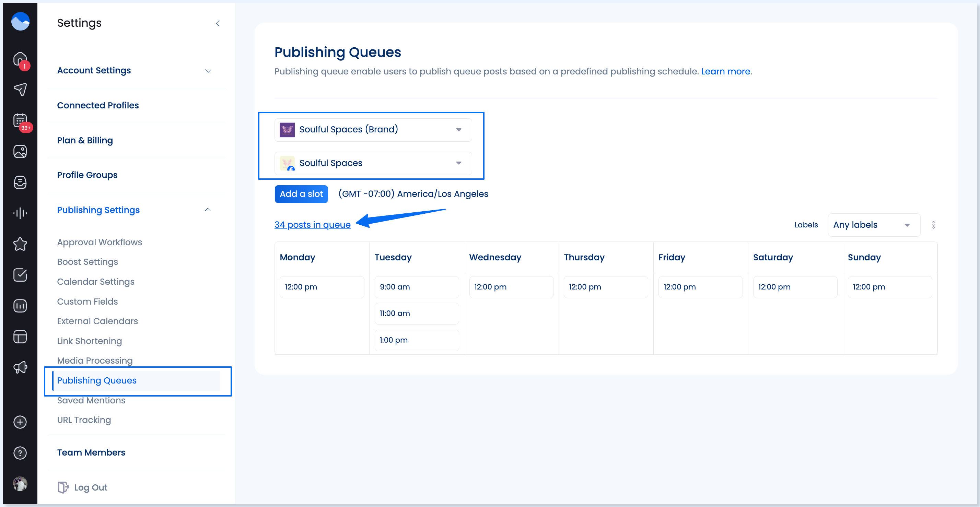Select Publishing Queues in the settings submenu
The image size is (980, 507).
point(136,380)
